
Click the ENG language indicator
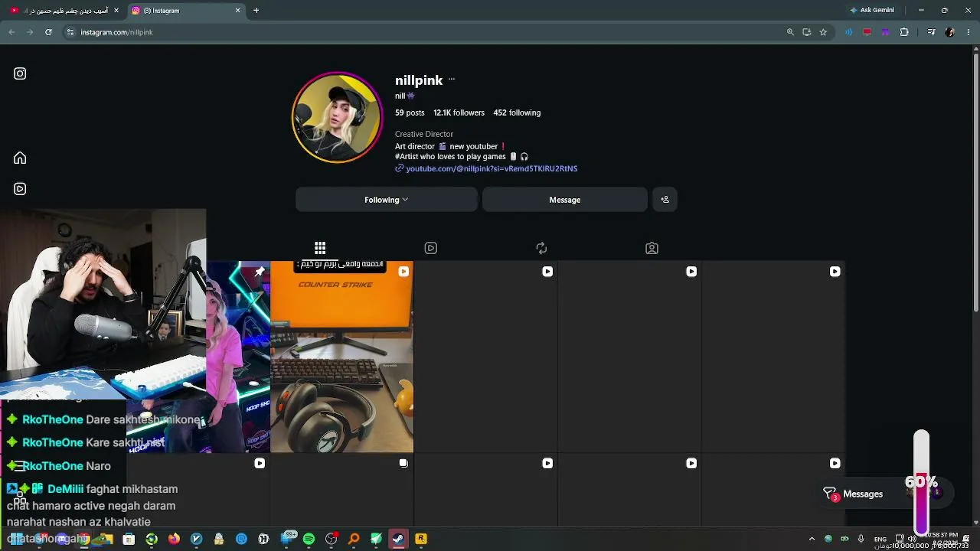click(x=880, y=539)
